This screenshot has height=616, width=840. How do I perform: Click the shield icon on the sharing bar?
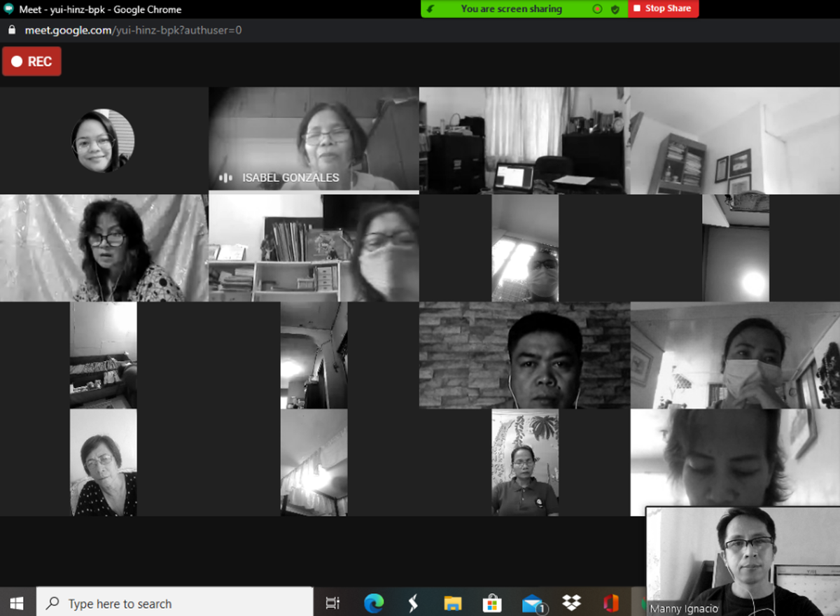tap(615, 9)
